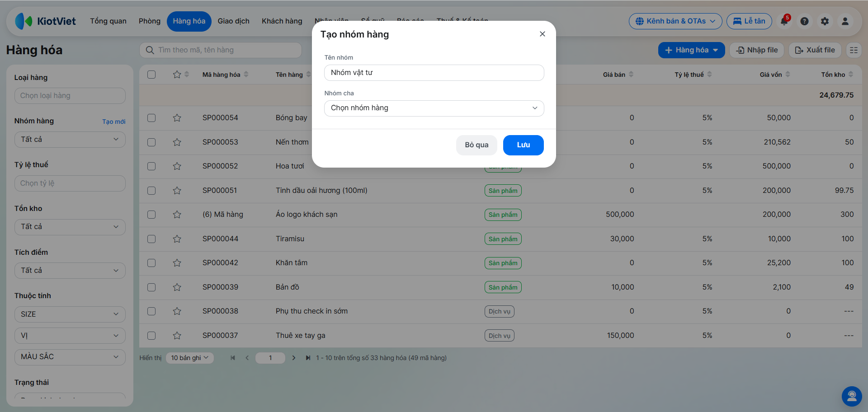Screen dimensions: 868x412
Task: Star the Áo logo khách sạn item
Action: click(177, 215)
